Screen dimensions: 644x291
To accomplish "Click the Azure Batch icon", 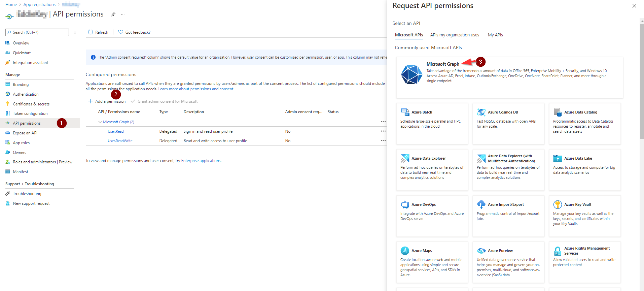I will click(x=405, y=112).
